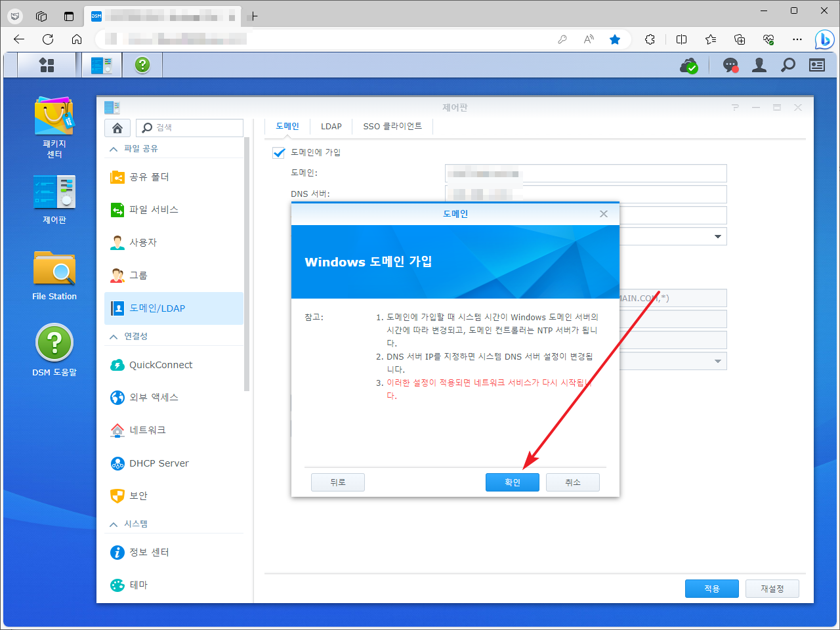Viewport: 840px width, 630px height.
Task: Switch to the LDAP tab
Action: [x=331, y=127]
